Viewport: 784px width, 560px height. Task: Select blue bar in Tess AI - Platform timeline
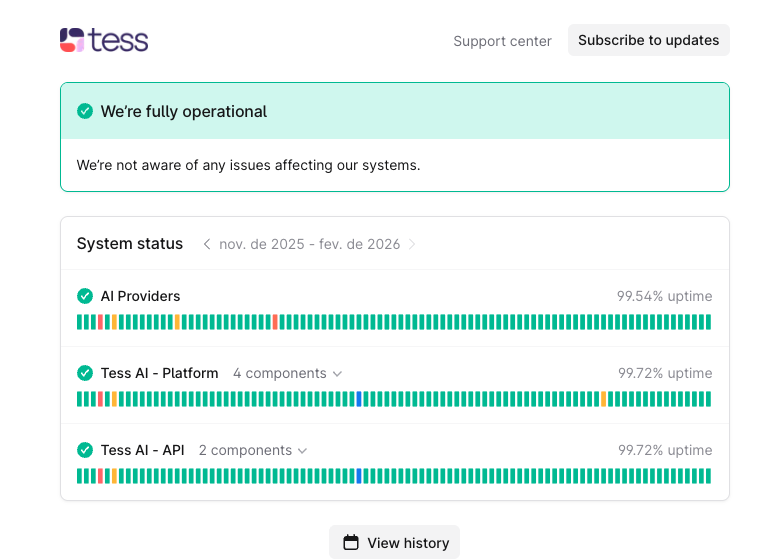tap(359, 399)
